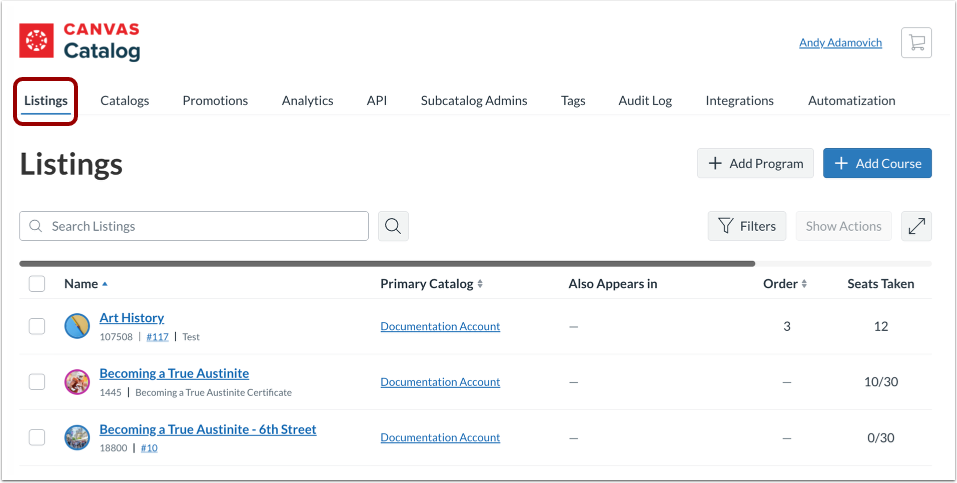Focus the Search Listings input field
Screen dimensions: 957x483
[x=194, y=226]
